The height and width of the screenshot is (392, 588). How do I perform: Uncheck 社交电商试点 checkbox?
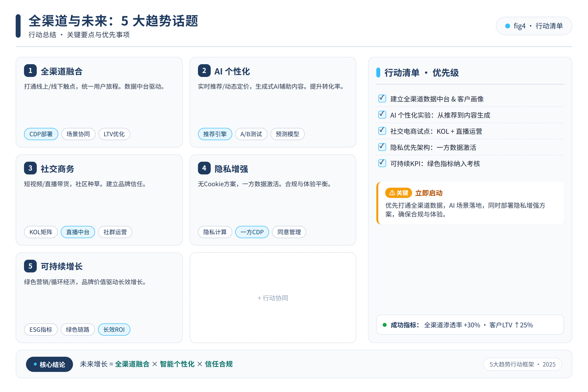pos(382,131)
